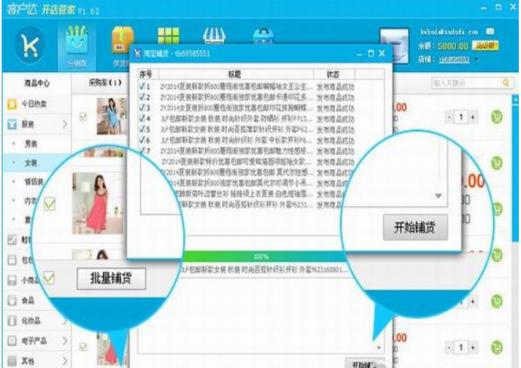Expand the 电子产品 category chevron

pos(65,341)
